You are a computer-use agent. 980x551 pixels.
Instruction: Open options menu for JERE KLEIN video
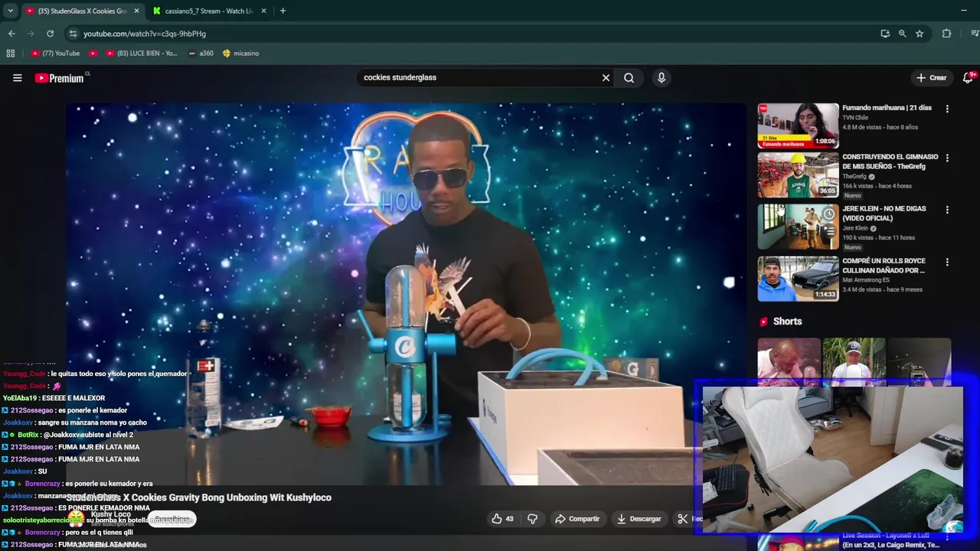947,210
